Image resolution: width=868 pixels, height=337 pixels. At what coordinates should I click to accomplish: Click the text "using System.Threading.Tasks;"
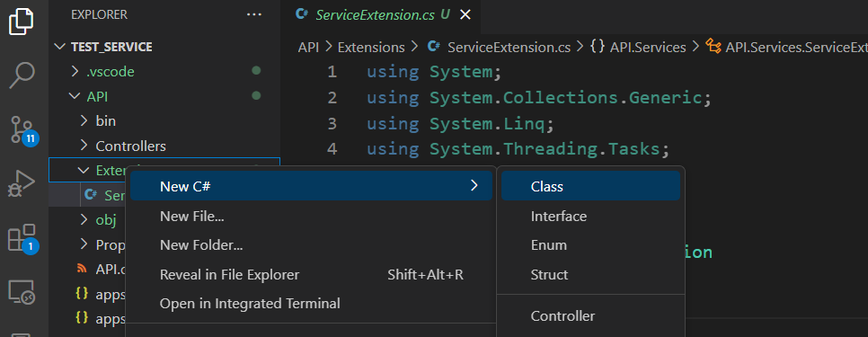pyautogui.click(x=518, y=149)
